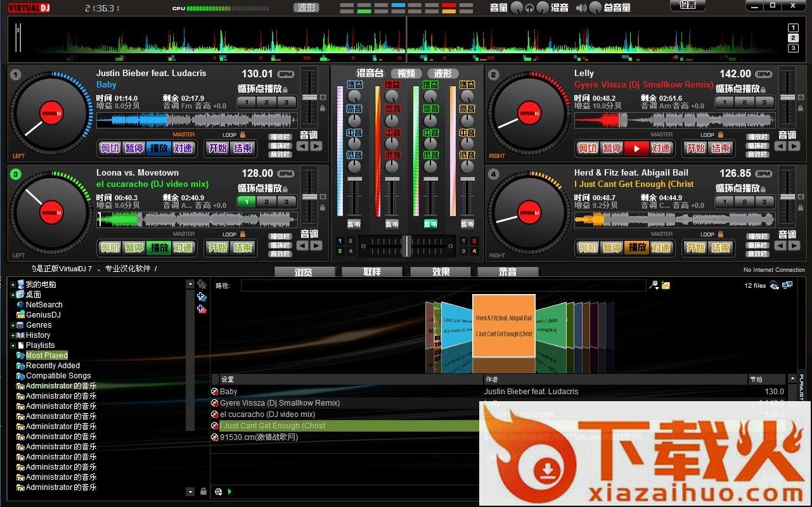The height and width of the screenshot is (507, 812).
Task: Click the deck 1 turntable platter
Action: [51, 114]
